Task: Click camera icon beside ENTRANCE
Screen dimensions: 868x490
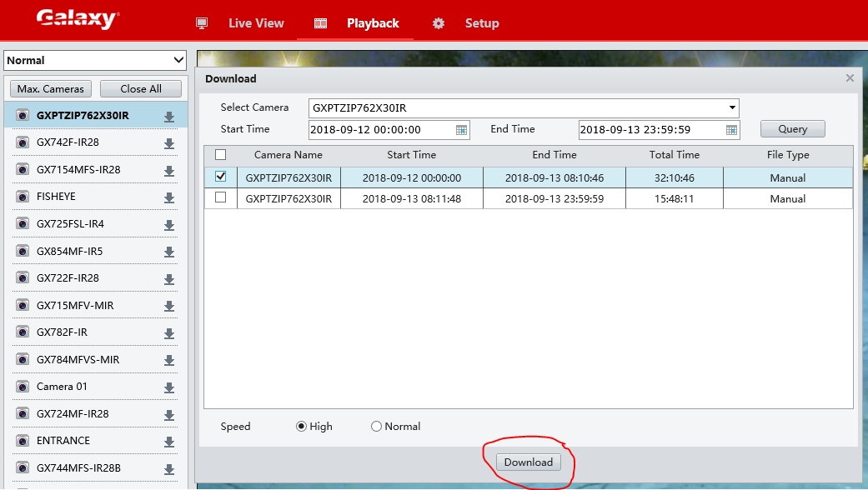Action: 23,441
